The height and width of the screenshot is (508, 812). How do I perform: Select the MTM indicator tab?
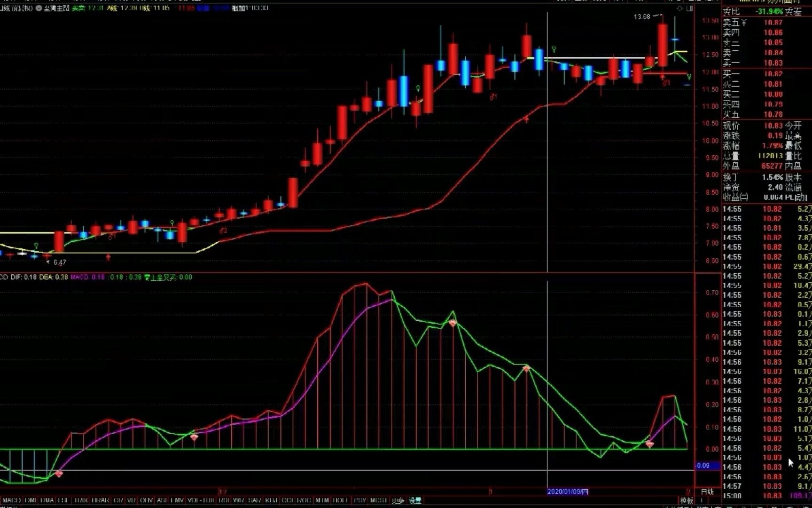pyautogui.click(x=322, y=500)
